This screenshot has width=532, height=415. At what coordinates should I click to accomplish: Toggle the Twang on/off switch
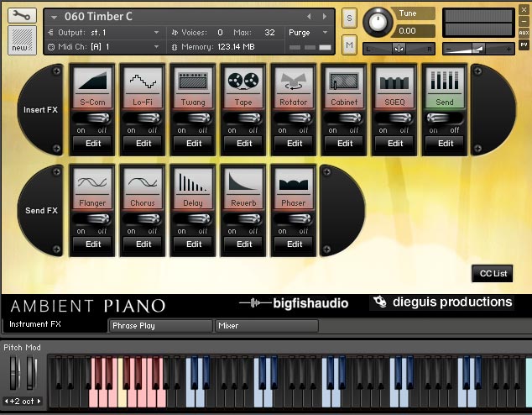[x=192, y=118]
